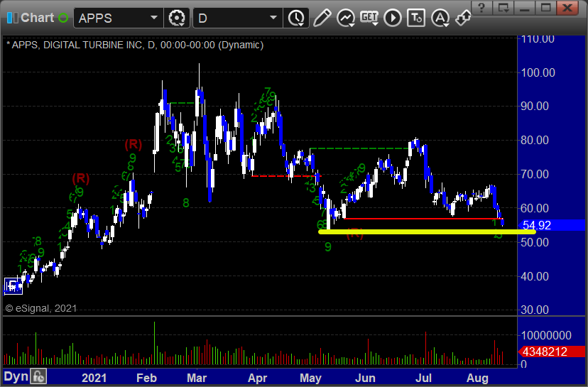Open the chart studies line icon
Image resolution: width=588 pixels, height=387 pixels.
point(346,18)
